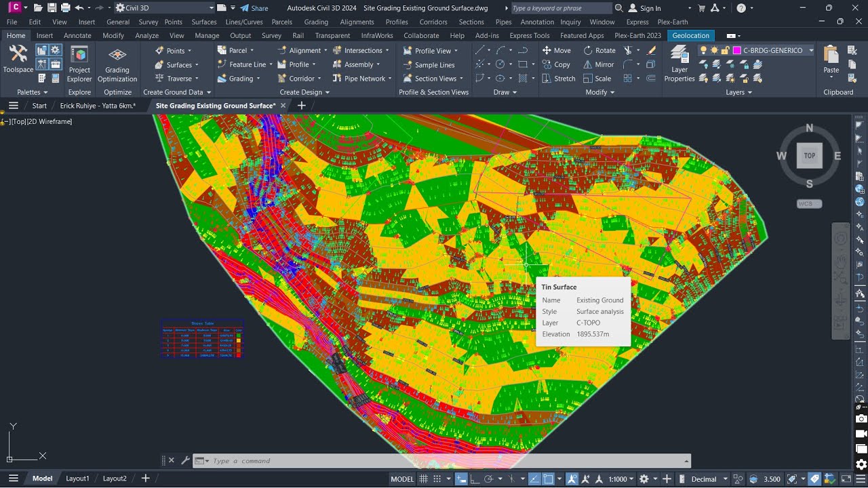Open the Toolspace palette
Screen dimensions: 868x488
click(x=18, y=59)
